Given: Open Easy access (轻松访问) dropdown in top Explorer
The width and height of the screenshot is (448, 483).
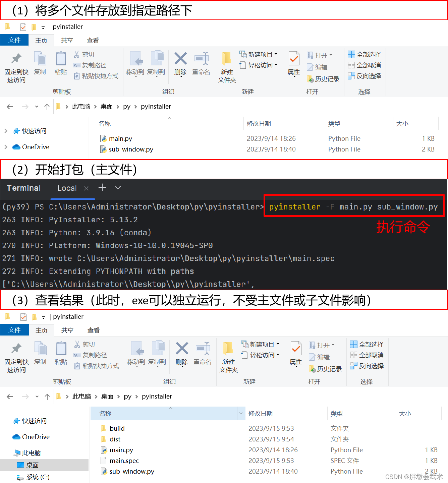Looking at the screenshot, I should (x=258, y=65).
